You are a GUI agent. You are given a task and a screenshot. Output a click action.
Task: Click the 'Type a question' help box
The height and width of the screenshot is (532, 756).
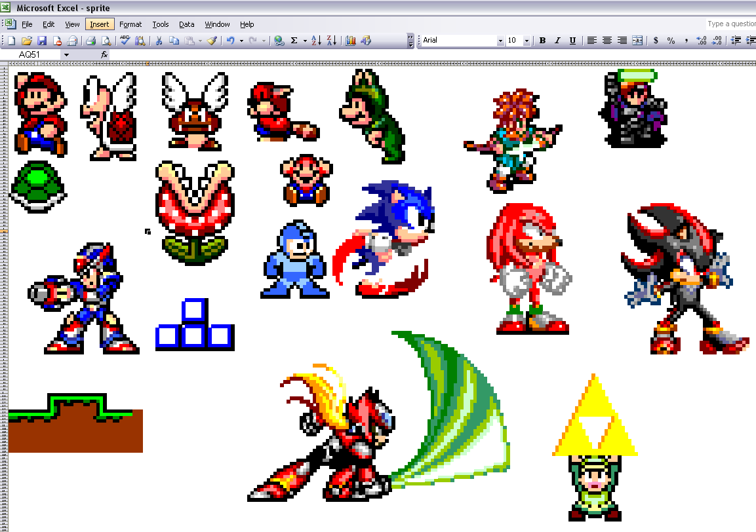(x=730, y=24)
